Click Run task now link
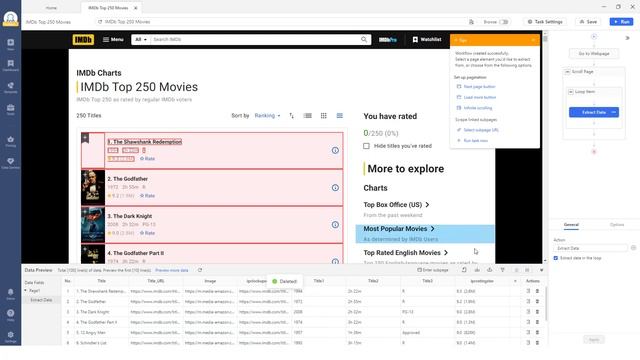The width and height of the screenshot is (640, 360). (x=476, y=141)
